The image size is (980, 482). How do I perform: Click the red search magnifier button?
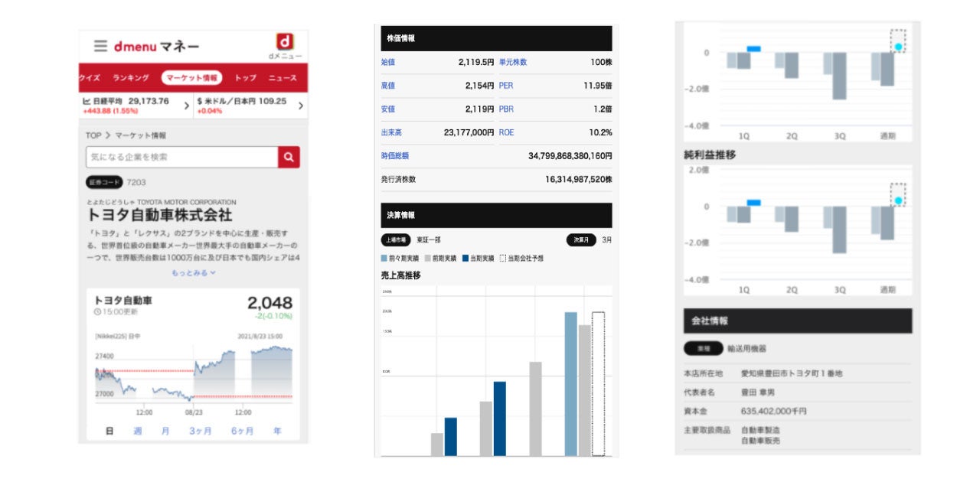[289, 157]
